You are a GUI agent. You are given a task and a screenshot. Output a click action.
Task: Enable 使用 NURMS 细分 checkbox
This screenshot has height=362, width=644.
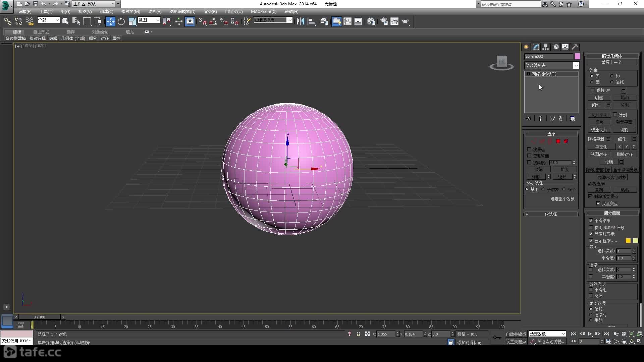click(591, 227)
